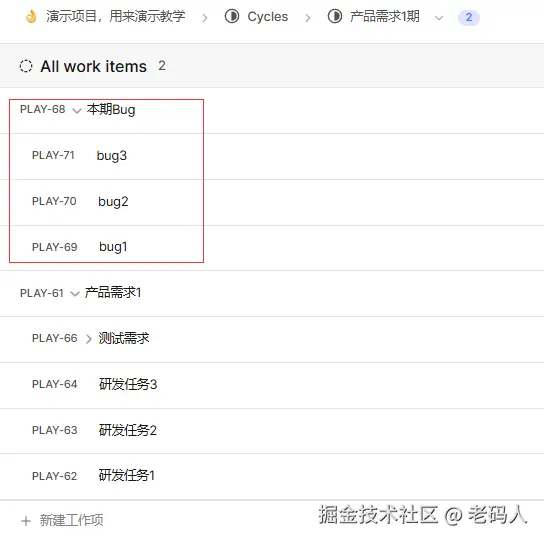The image size is (544, 542).
Task: Open the cycle switcher dropdown chevron
Action: 439,18
